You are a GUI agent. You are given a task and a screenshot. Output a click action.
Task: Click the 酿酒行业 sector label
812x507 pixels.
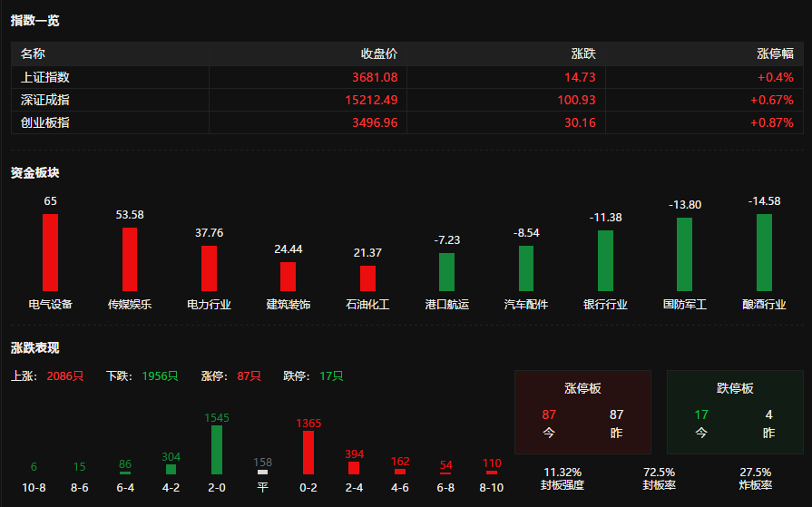pos(764,305)
